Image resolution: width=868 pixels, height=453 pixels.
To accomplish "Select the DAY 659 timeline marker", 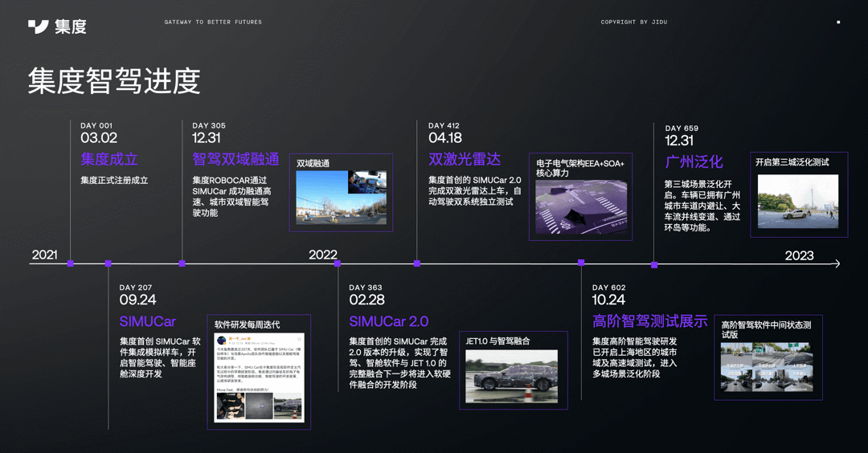I will 654,265.
